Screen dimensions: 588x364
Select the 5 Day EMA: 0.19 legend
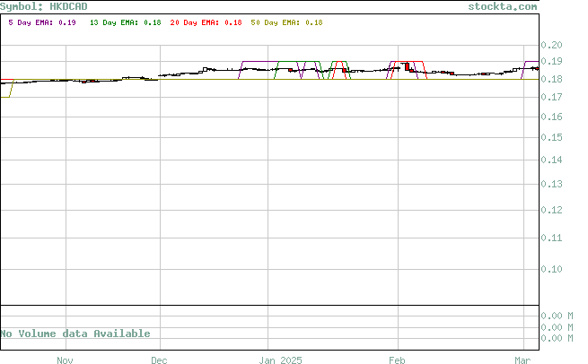tap(42, 22)
